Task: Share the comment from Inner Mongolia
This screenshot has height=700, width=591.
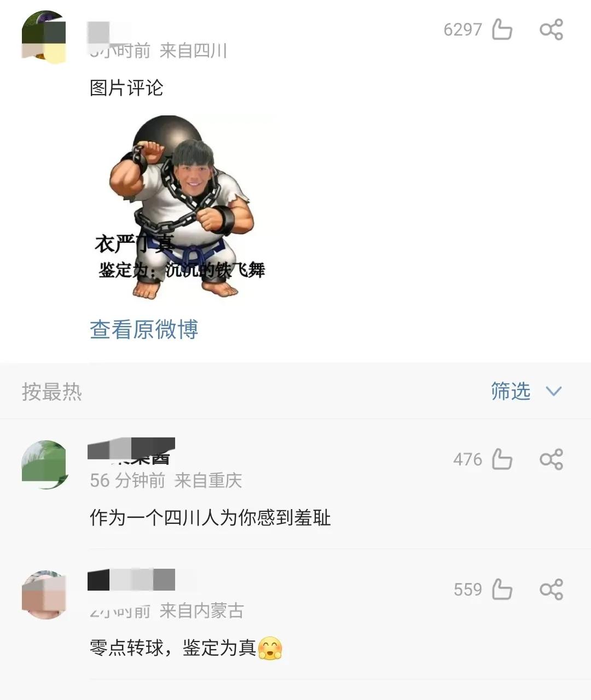Action: (x=551, y=589)
